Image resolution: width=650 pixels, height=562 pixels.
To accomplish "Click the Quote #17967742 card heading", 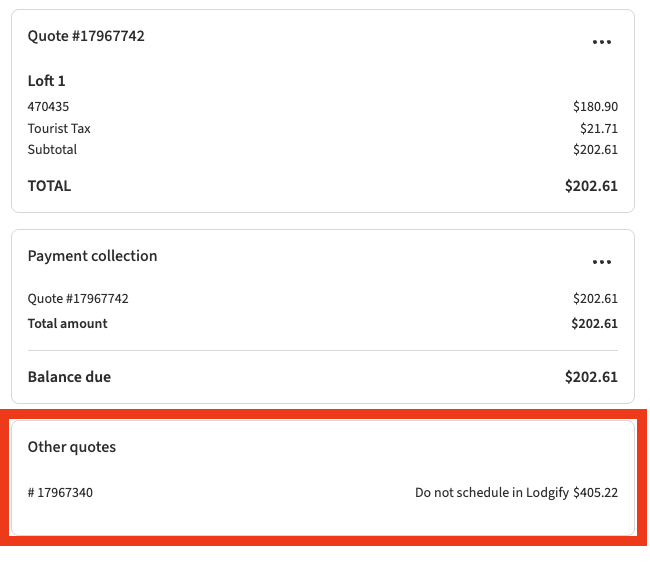I will coord(86,36).
